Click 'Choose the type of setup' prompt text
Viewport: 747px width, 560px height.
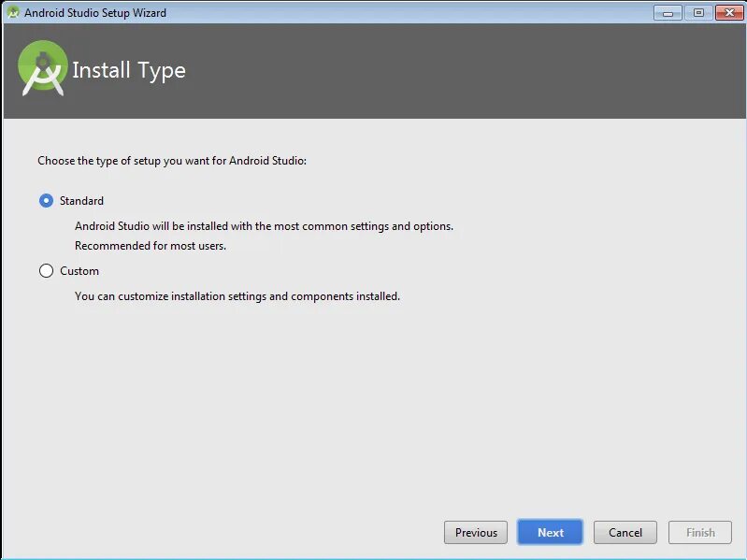coord(172,161)
